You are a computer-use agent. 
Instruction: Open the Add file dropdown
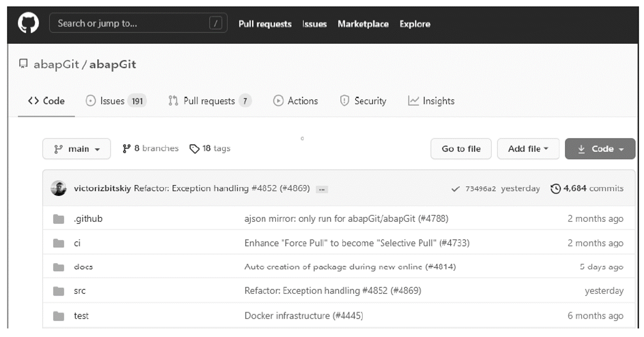(x=528, y=149)
